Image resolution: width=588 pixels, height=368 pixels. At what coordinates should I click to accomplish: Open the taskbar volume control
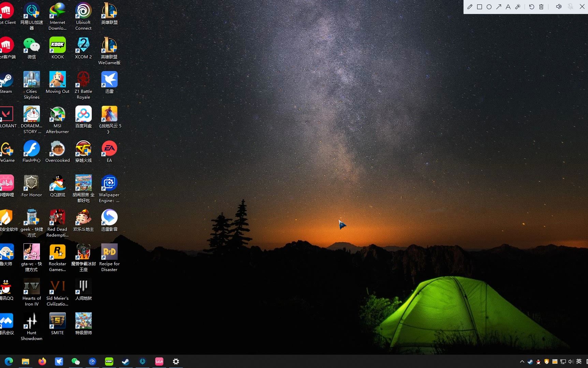[571, 362]
